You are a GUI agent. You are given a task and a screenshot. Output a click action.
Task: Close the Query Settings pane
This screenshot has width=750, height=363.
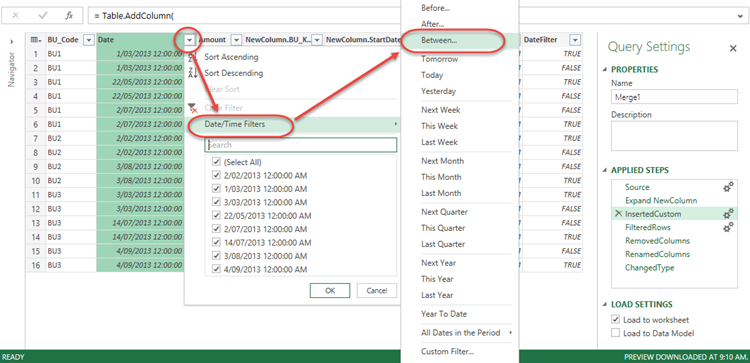(733, 48)
